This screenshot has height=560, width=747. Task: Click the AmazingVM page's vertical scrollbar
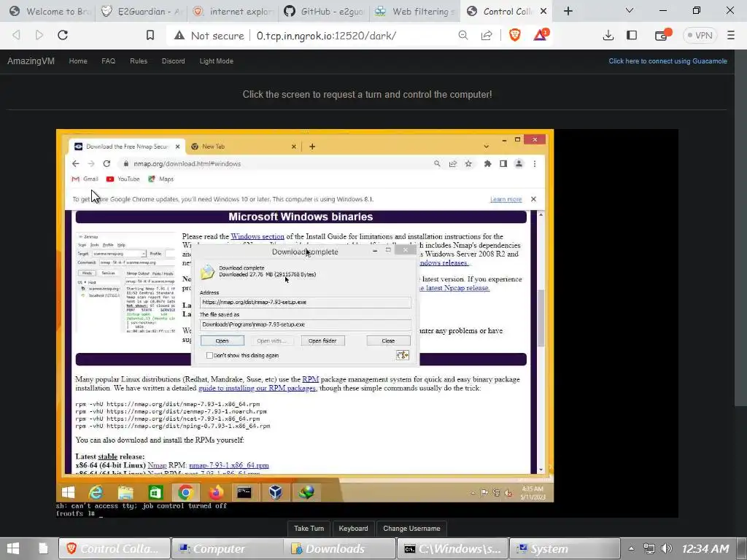tap(740, 227)
